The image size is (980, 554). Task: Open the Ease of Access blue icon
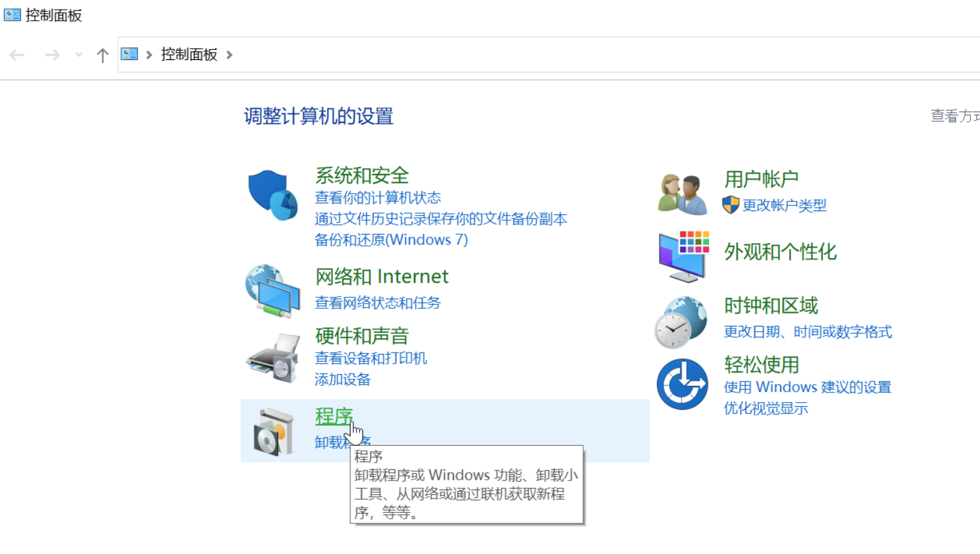pyautogui.click(x=682, y=384)
